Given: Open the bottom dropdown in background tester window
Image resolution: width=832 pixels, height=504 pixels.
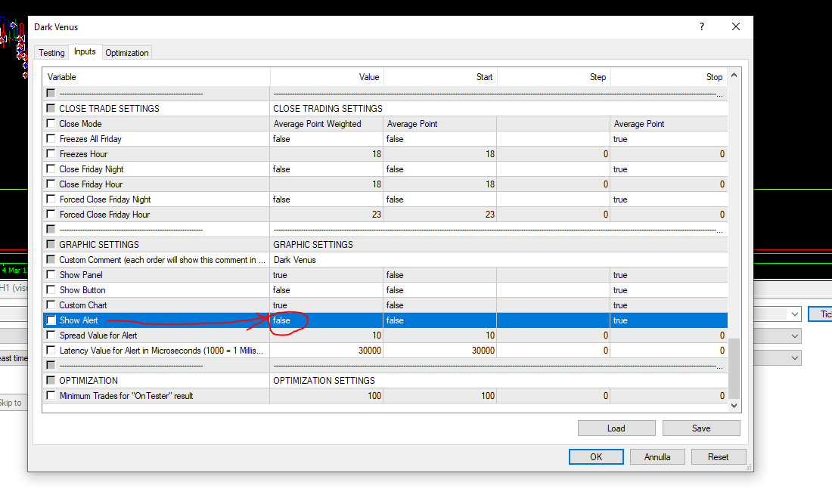Looking at the screenshot, I should pos(794,357).
